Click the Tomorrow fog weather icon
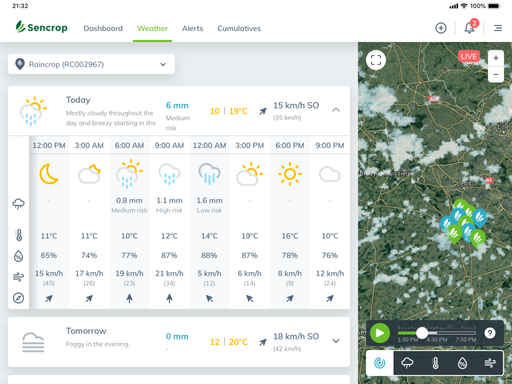This screenshot has width=512, height=384. [33, 342]
